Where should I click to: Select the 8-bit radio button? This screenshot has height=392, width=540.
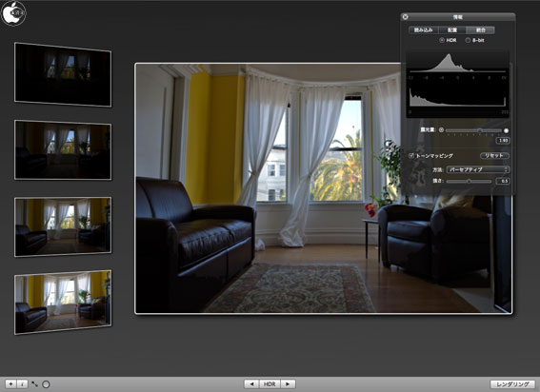pyautogui.click(x=468, y=40)
